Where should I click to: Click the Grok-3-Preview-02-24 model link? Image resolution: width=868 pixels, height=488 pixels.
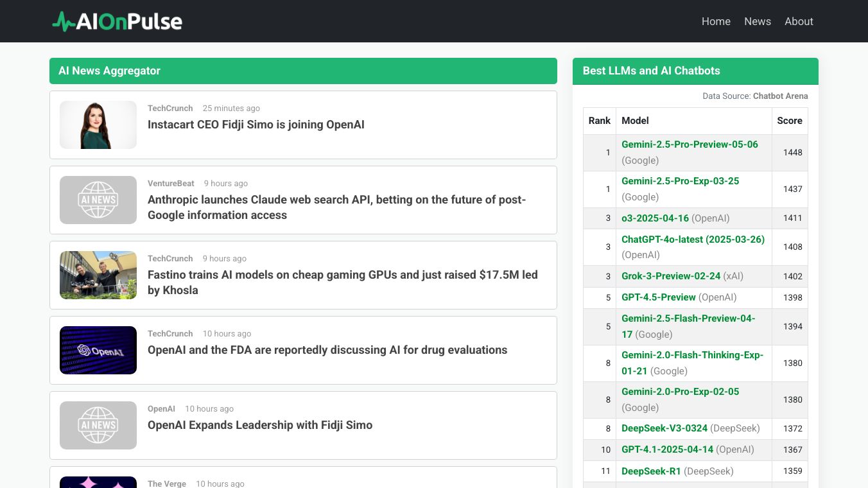point(671,276)
